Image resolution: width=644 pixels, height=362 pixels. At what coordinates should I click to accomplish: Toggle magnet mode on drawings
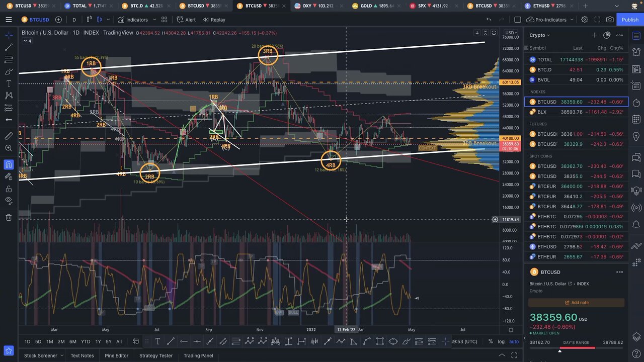(x=9, y=164)
